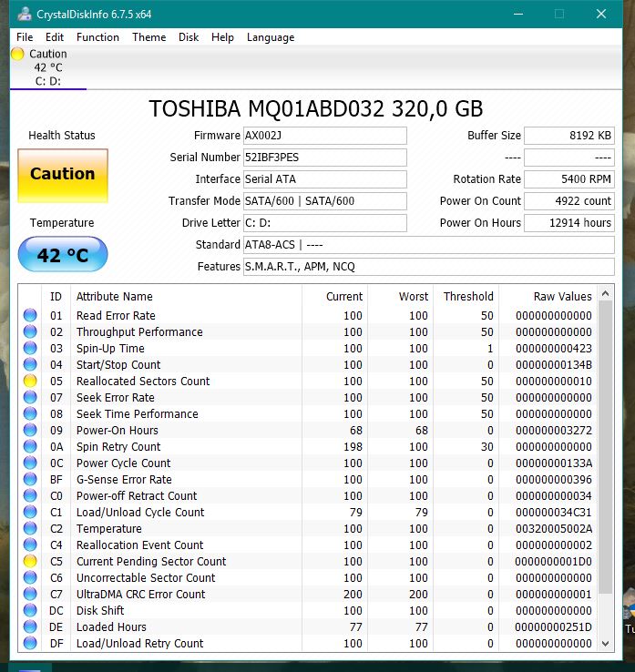The image size is (635, 672).
Task: Click the Serial Number field 52IBF3PES
Action: point(325,158)
